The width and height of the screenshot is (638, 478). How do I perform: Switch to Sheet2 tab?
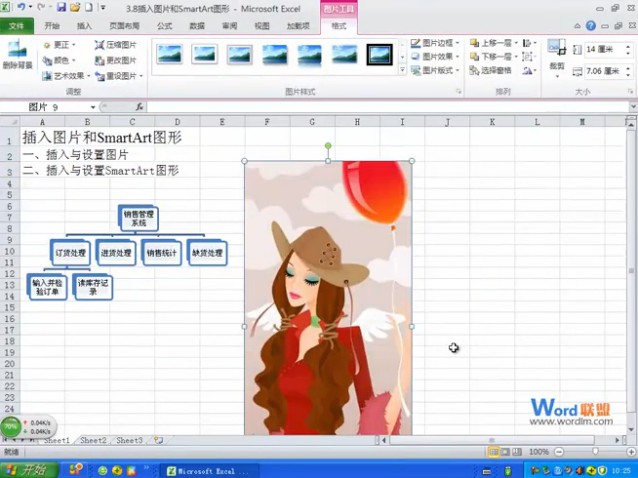[93, 440]
